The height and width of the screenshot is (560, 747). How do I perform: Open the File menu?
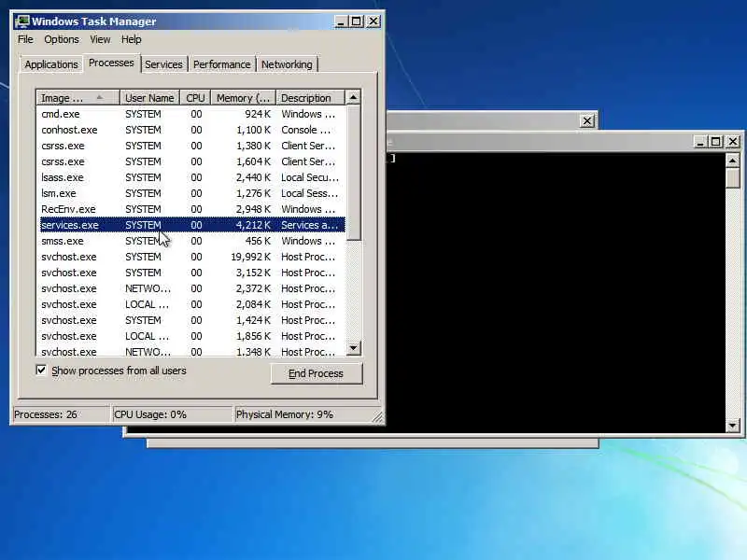25,39
